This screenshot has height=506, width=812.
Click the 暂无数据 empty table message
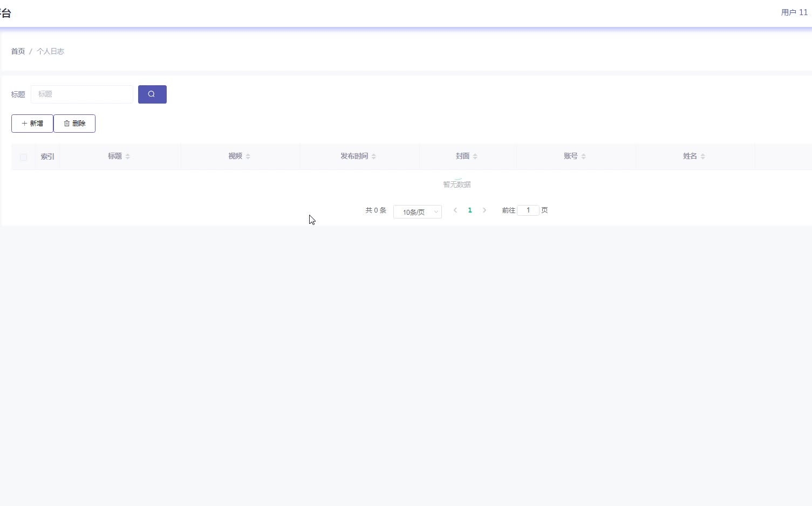[457, 184]
